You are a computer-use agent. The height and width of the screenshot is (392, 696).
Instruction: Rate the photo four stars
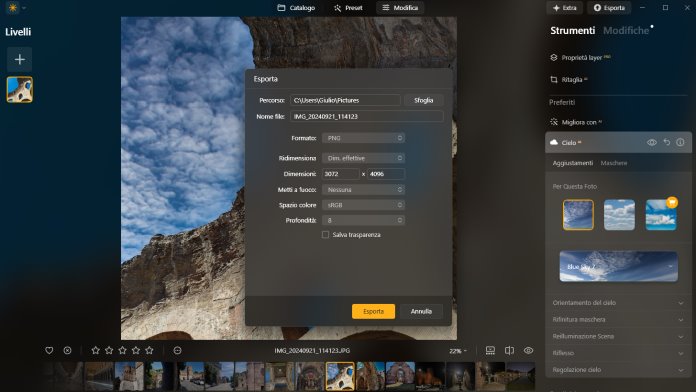point(136,350)
